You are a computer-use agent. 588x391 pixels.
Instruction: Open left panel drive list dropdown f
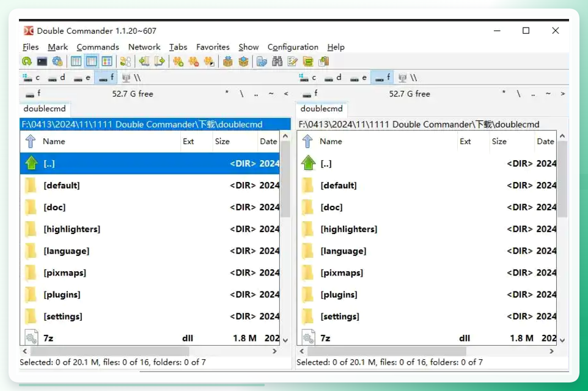pyautogui.click(x=33, y=93)
